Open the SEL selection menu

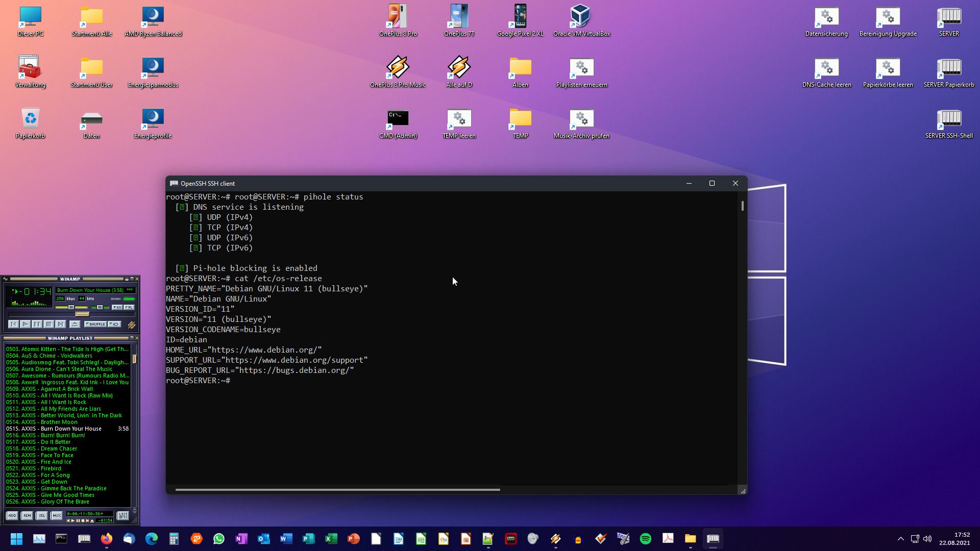42,516
